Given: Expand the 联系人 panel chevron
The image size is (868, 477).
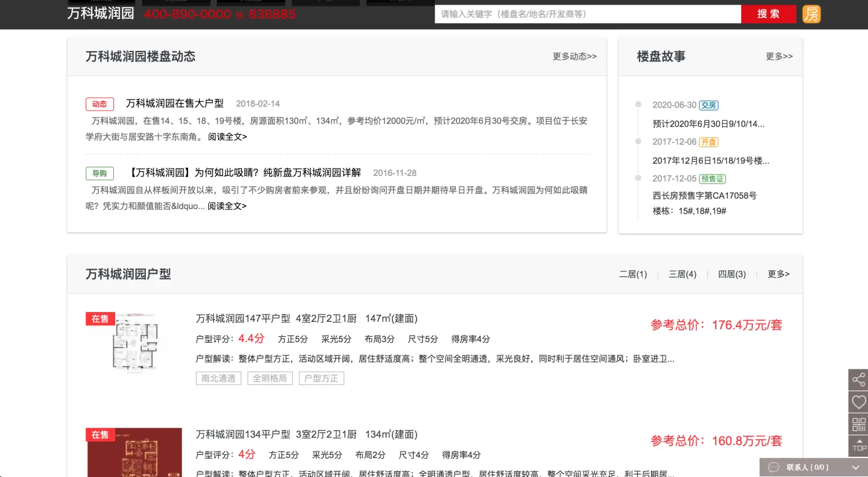Looking at the screenshot, I should (x=855, y=467).
